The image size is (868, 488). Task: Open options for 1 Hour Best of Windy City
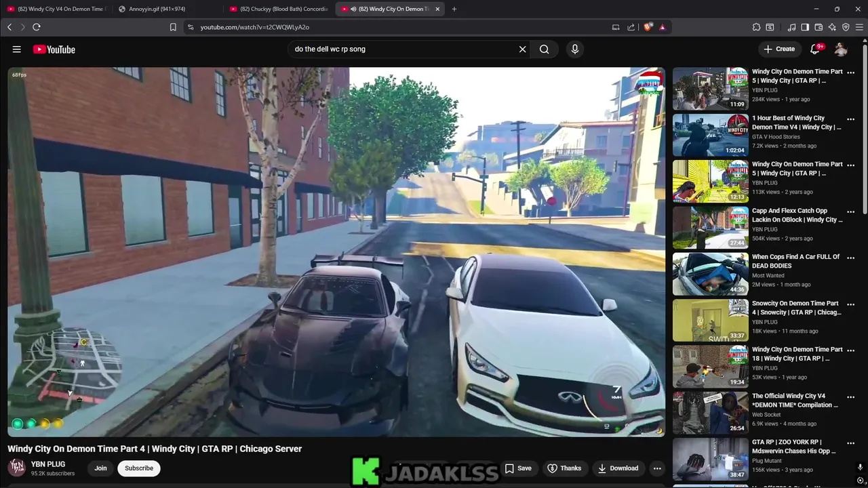pyautogui.click(x=850, y=120)
